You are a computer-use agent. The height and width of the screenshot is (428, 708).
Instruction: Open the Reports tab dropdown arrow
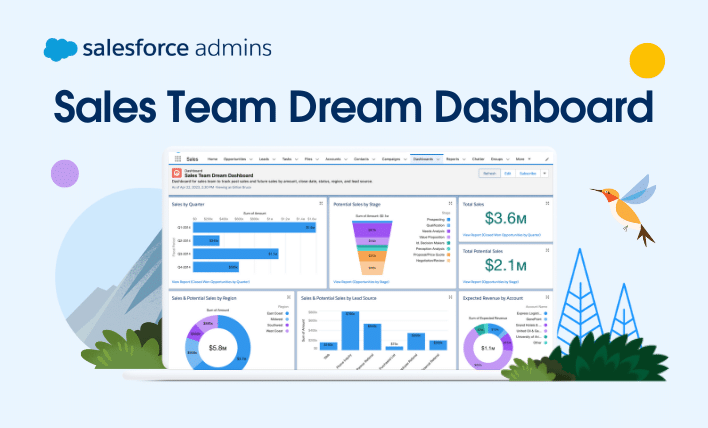pos(464,159)
